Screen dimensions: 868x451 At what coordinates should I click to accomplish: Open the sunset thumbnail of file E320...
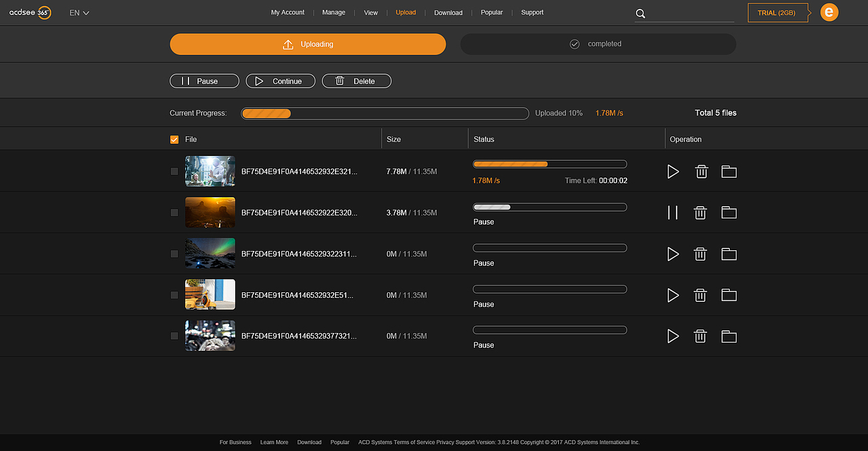pos(210,212)
